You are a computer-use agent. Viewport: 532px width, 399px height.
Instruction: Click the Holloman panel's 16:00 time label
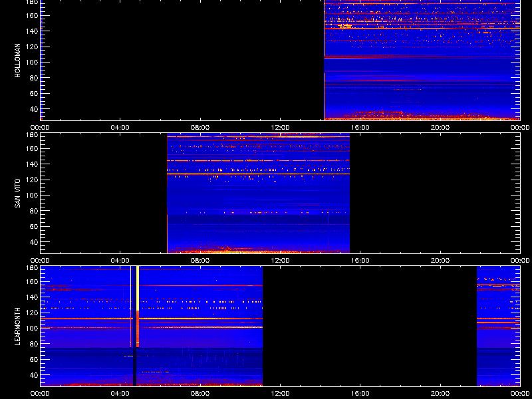tap(360, 128)
